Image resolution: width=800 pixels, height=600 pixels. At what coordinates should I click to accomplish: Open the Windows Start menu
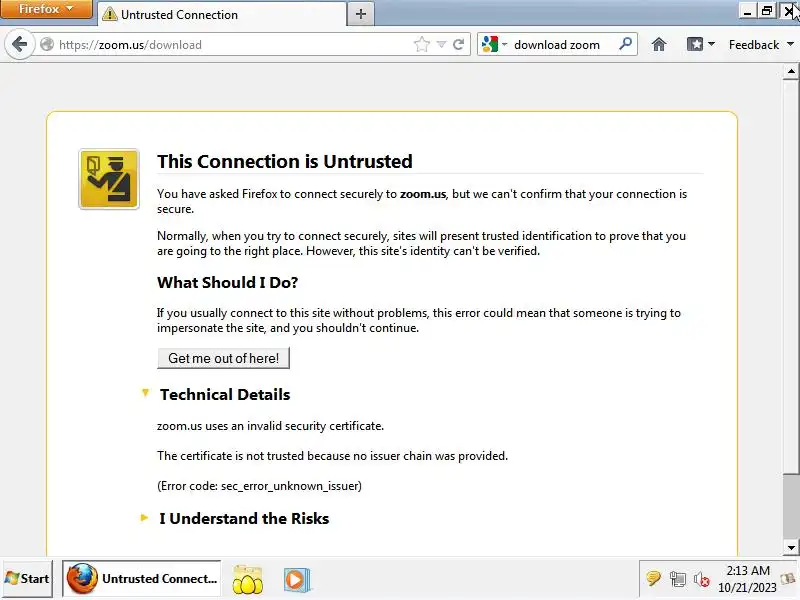tap(27, 579)
